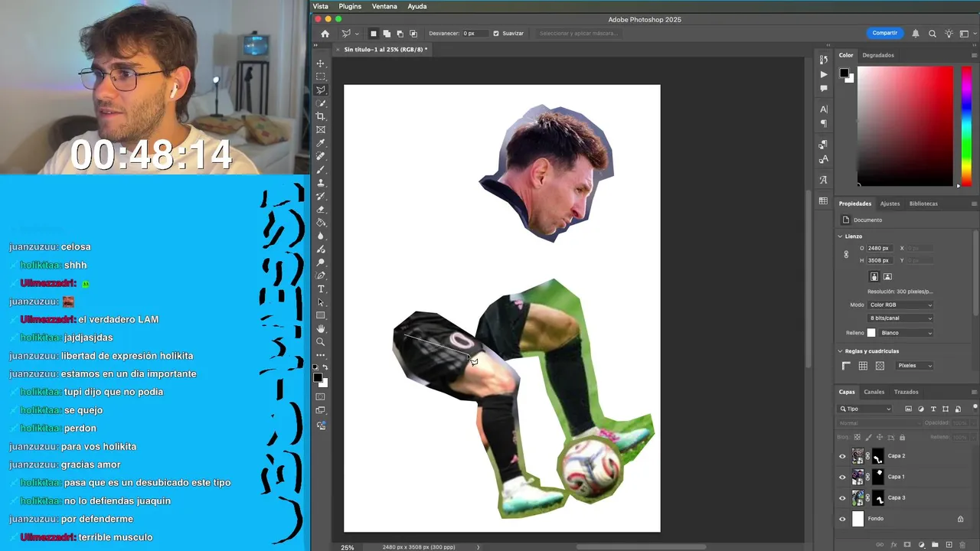Toggle the Suavizar checkbox
The height and width of the screenshot is (551, 980).
click(x=495, y=34)
